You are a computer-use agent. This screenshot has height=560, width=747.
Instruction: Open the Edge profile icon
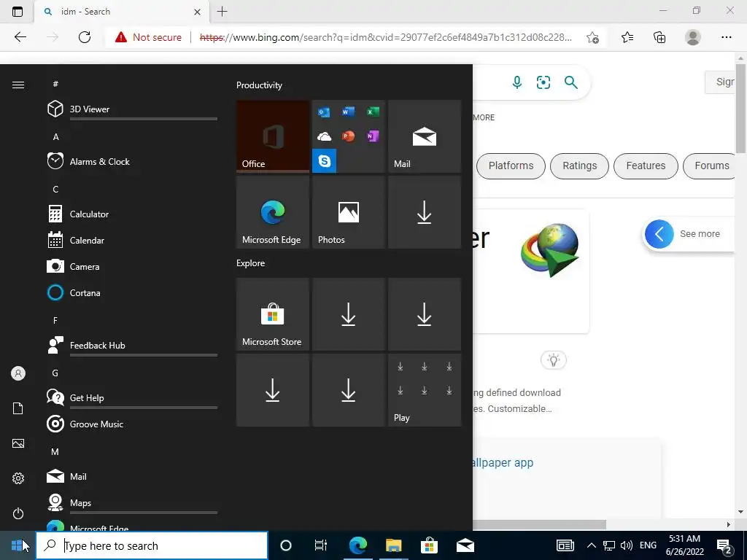pyautogui.click(x=693, y=37)
